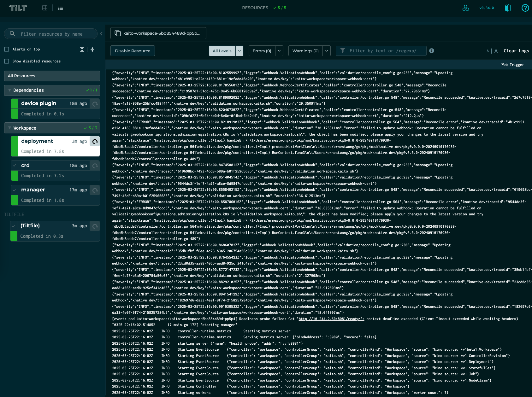
Task: Switch to table view icon
Action: (45, 8)
